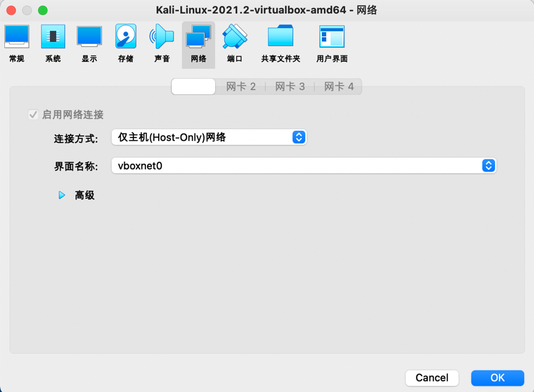Open the 界面名称 vboxnet0 dropdown

click(x=303, y=165)
